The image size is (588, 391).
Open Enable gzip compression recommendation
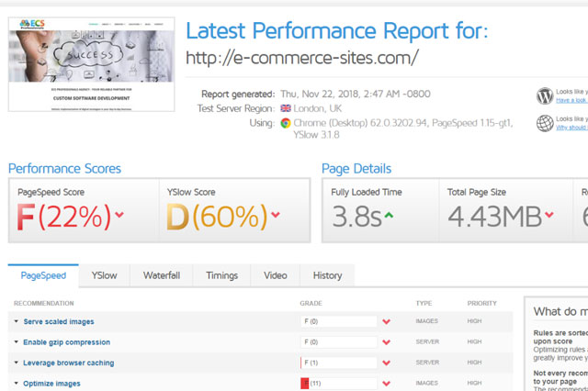(67, 342)
